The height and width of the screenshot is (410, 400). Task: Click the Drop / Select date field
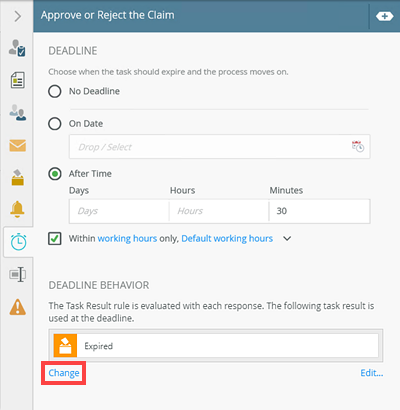(219, 147)
